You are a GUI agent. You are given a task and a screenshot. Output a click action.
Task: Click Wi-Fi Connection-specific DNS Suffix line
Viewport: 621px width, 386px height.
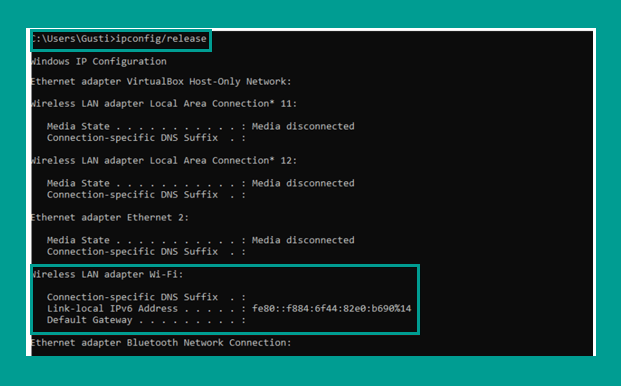tap(146, 297)
